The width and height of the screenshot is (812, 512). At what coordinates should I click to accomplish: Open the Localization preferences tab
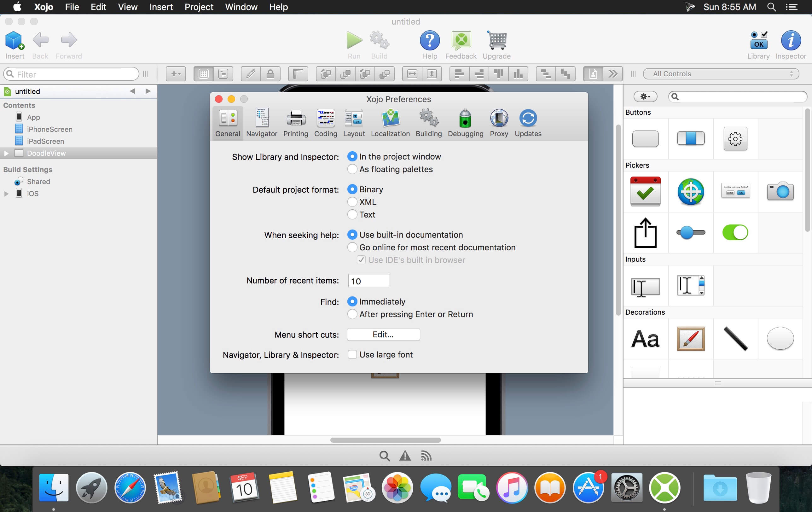coord(390,123)
